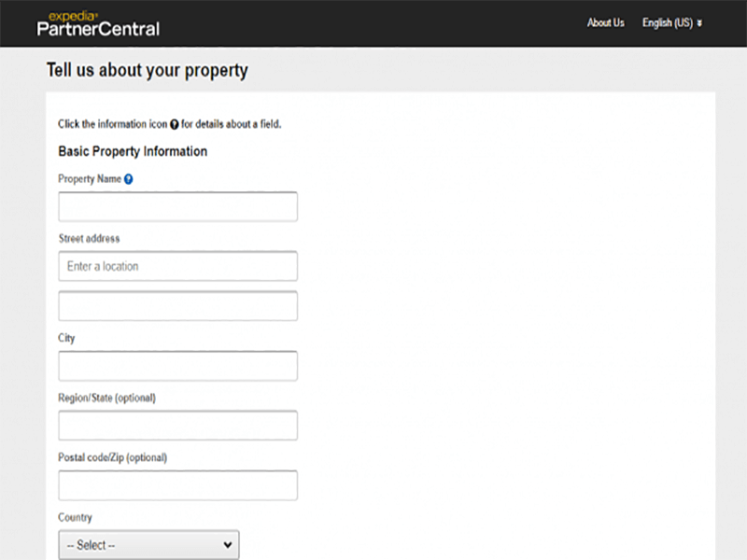Viewport: 747px width, 560px height.
Task: Click into the City input box
Action: 177,366
